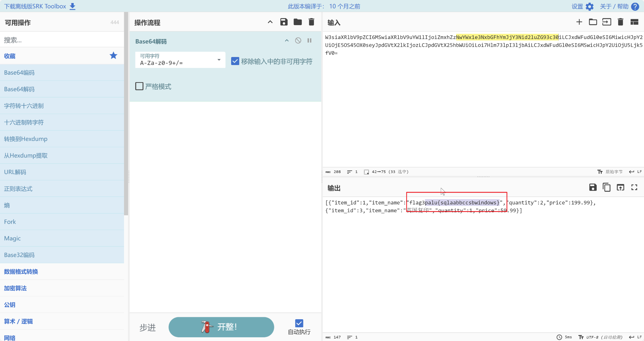Clear the recipe with the trash icon

311,22
